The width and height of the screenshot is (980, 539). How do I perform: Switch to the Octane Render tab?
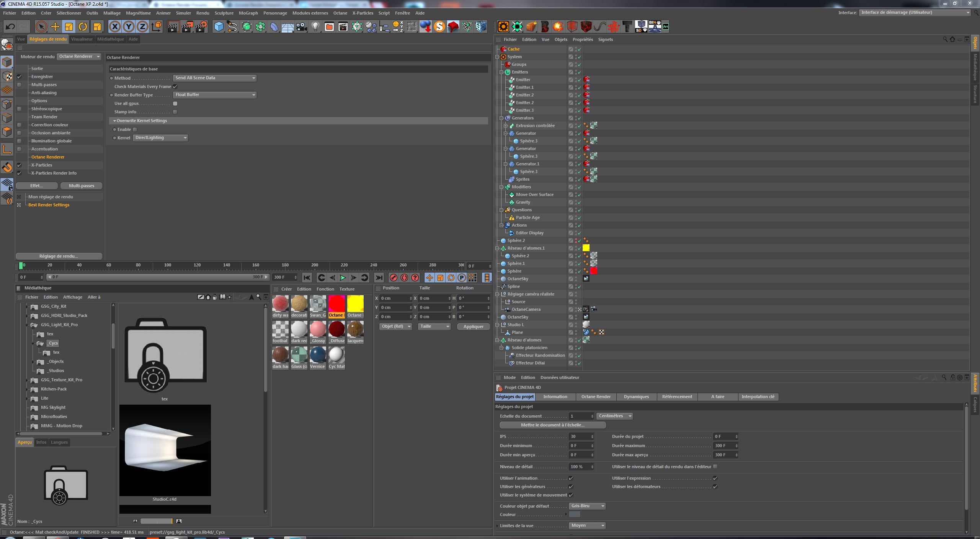point(596,397)
